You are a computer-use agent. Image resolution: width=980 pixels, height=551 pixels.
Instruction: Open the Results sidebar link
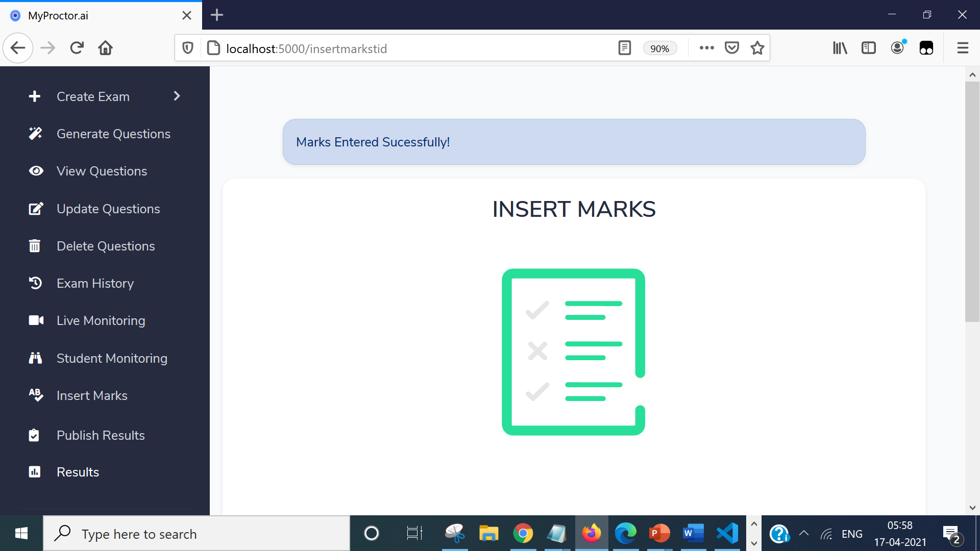[x=78, y=472]
